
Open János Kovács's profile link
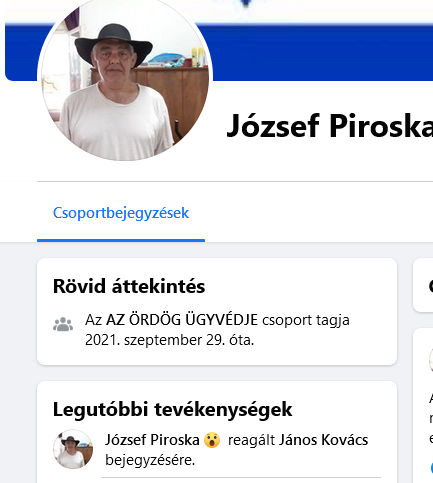pyautogui.click(x=323, y=440)
